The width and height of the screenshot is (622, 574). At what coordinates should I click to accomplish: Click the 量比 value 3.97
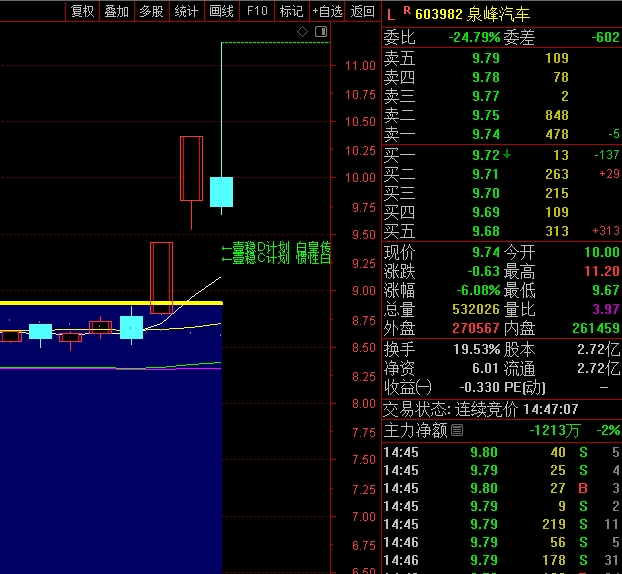[x=605, y=309]
